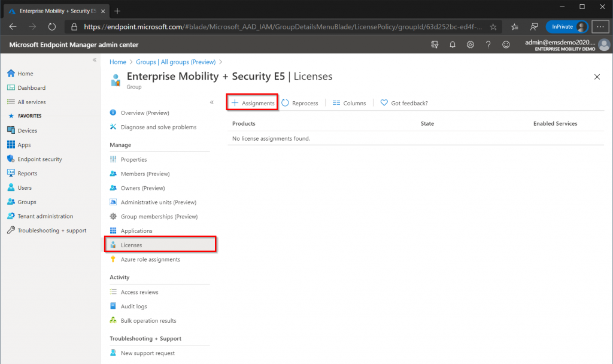Open portal settings gear

point(471,44)
